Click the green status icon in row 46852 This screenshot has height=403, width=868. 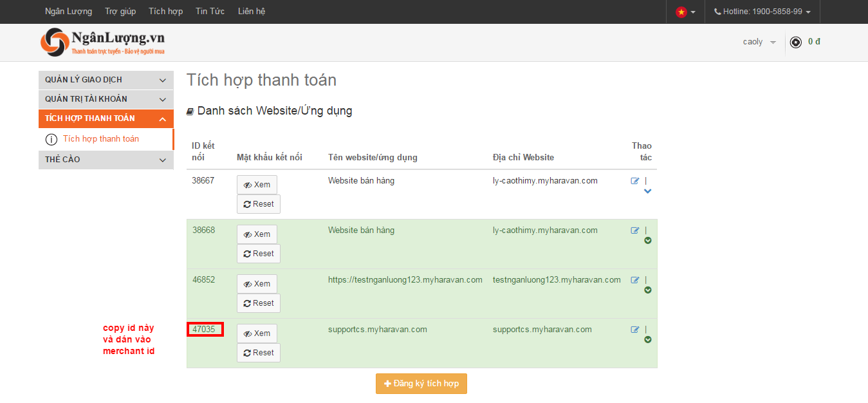[648, 290]
